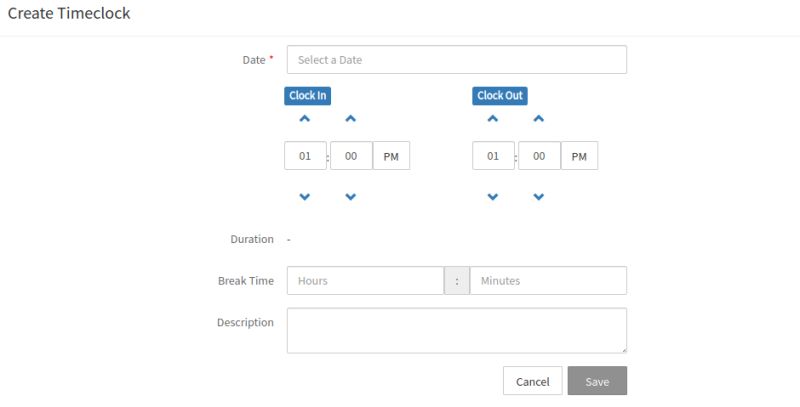This screenshot has width=800, height=407.
Task: Click the blue Clock In label
Action: [308, 95]
